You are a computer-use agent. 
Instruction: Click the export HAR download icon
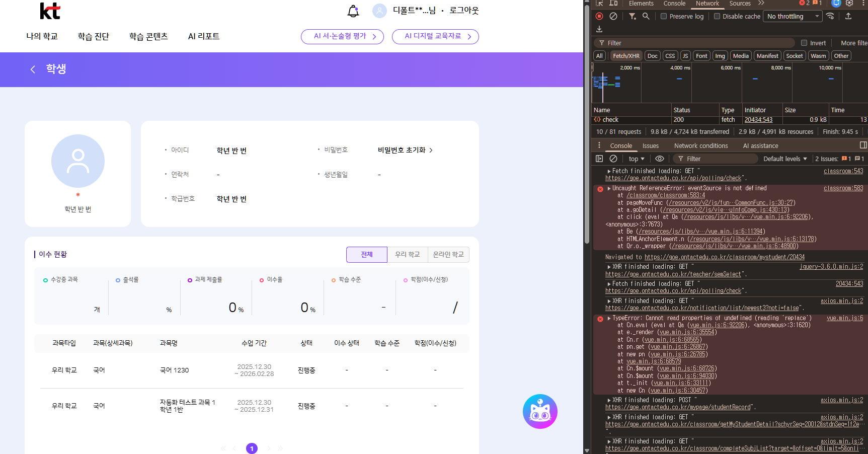click(599, 29)
